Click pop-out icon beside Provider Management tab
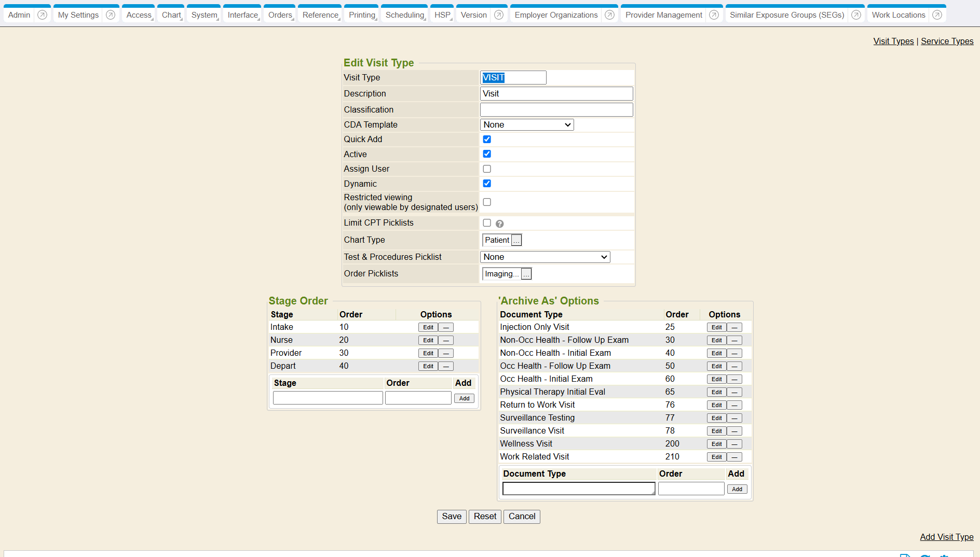The width and height of the screenshot is (980, 557). point(714,15)
